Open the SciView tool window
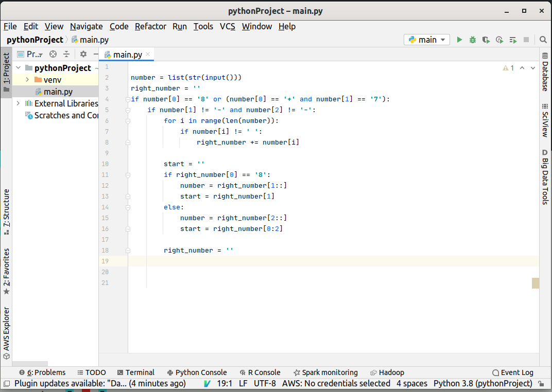 click(545, 120)
